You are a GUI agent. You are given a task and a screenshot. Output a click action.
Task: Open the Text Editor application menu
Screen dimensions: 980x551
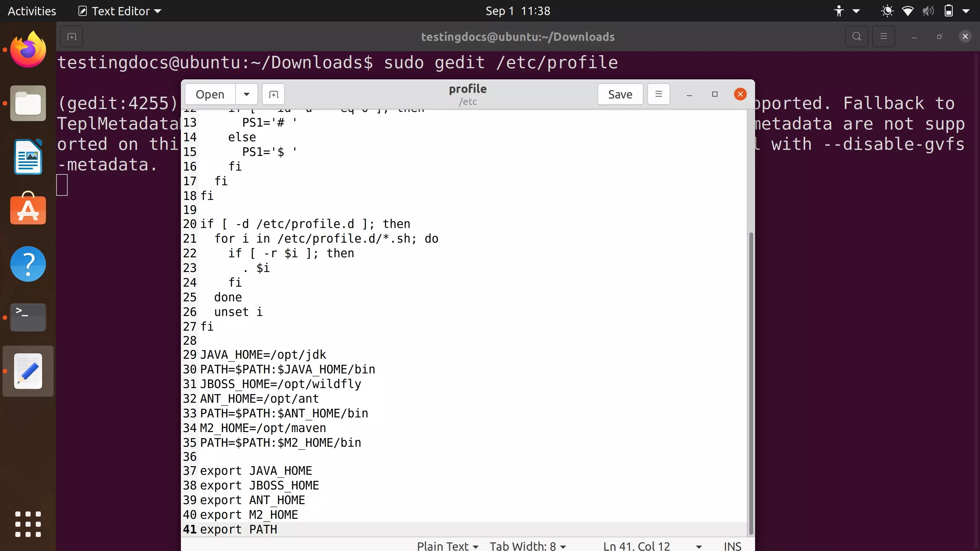119,11
